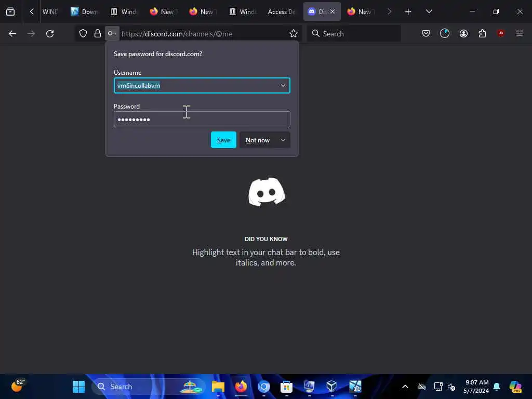Click into the Firefox Search box
This screenshot has width=532, height=399.
(354, 34)
